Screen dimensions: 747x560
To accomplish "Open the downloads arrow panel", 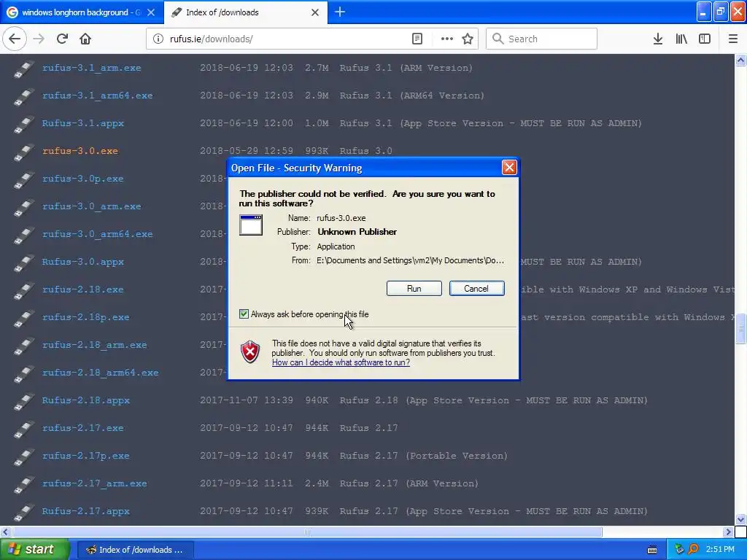I will click(x=658, y=39).
